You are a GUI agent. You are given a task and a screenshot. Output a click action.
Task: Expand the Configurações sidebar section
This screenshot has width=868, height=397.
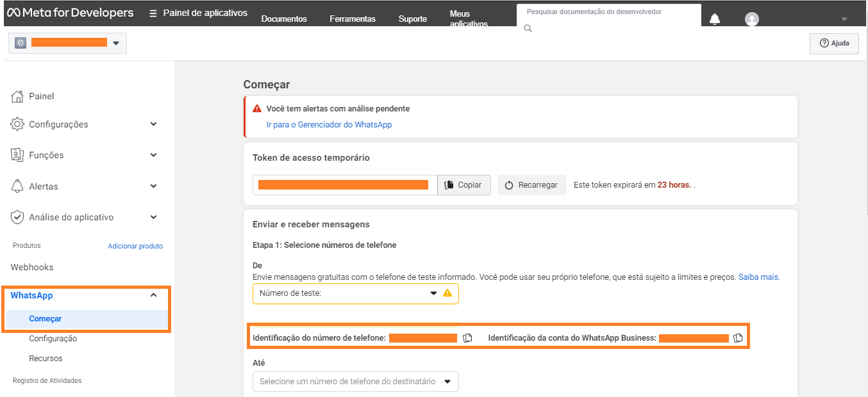153,124
